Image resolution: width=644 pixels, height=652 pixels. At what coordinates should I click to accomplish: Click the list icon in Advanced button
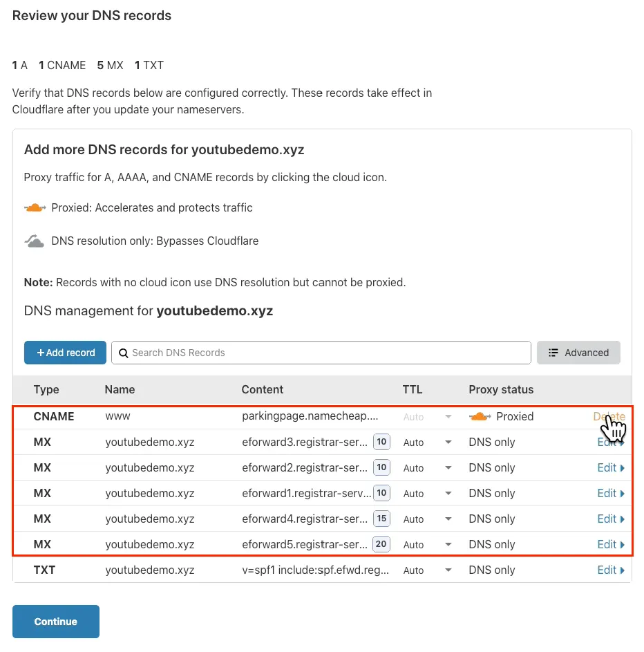[x=553, y=353]
